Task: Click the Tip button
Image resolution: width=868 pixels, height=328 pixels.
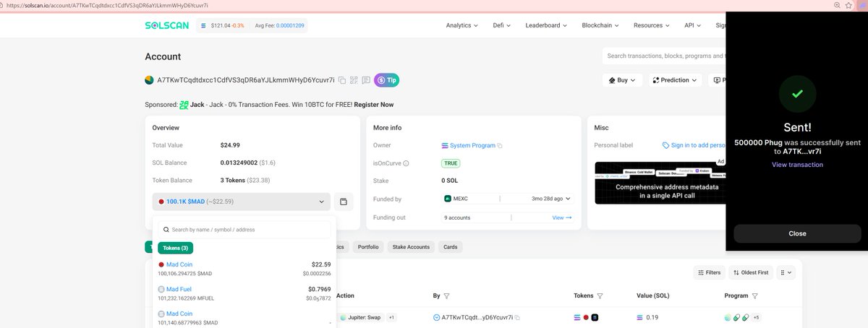Action: 386,80
